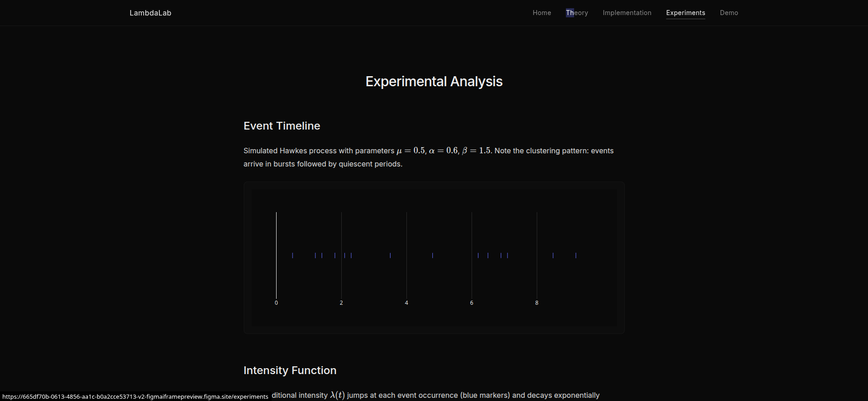Click first event marker right of 6

coord(478,255)
